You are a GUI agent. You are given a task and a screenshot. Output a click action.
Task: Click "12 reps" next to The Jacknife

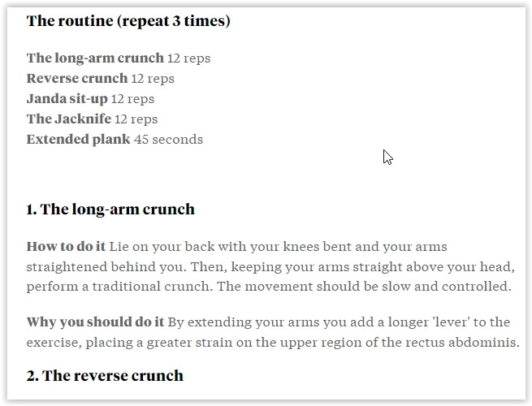[x=136, y=119]
